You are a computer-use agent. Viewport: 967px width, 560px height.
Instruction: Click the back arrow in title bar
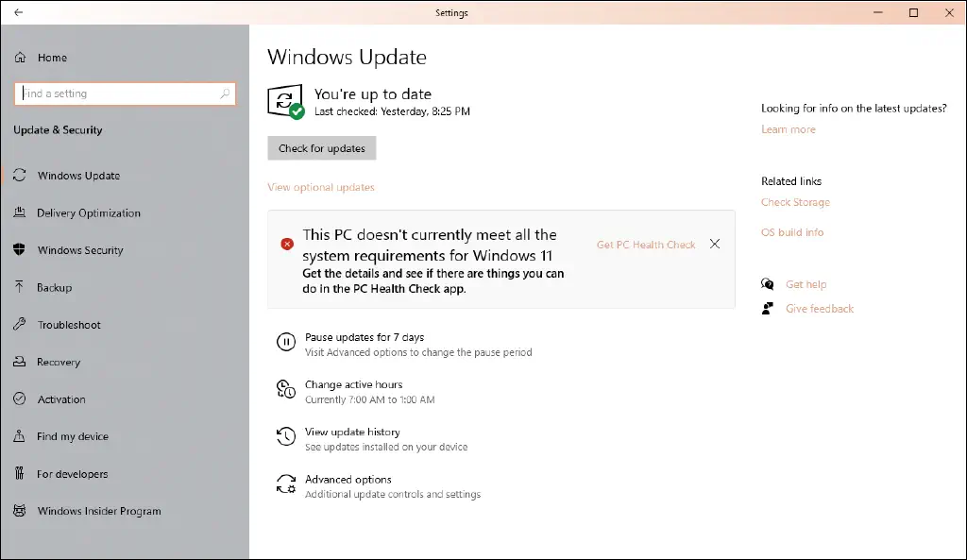(x=19, y=12)
